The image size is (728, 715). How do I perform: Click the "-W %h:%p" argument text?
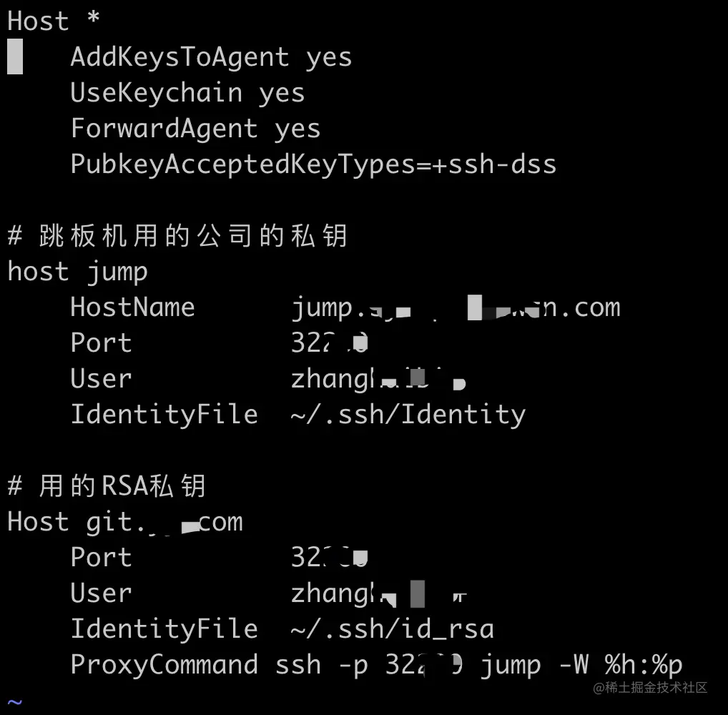click(627, 665)
